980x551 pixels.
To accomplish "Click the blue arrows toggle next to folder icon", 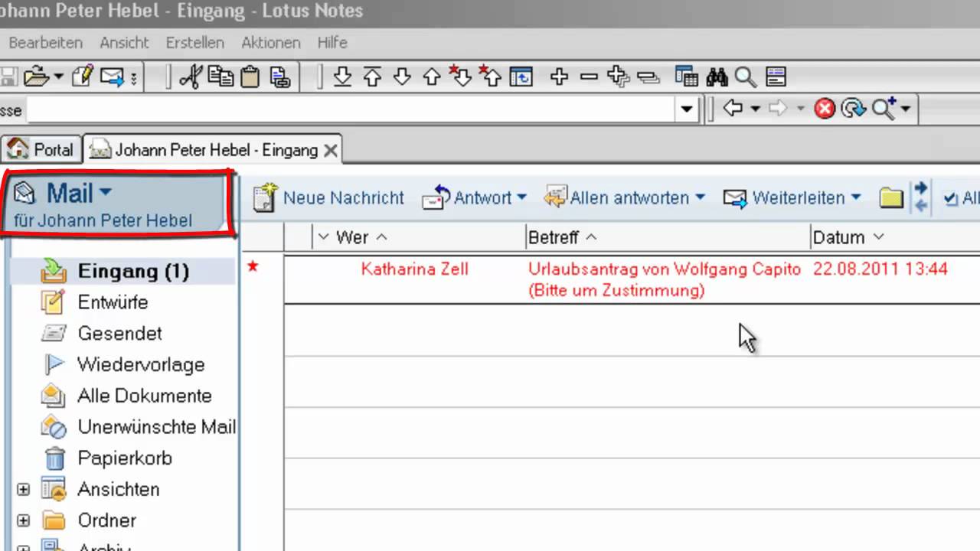I will (x=921, y=197).
